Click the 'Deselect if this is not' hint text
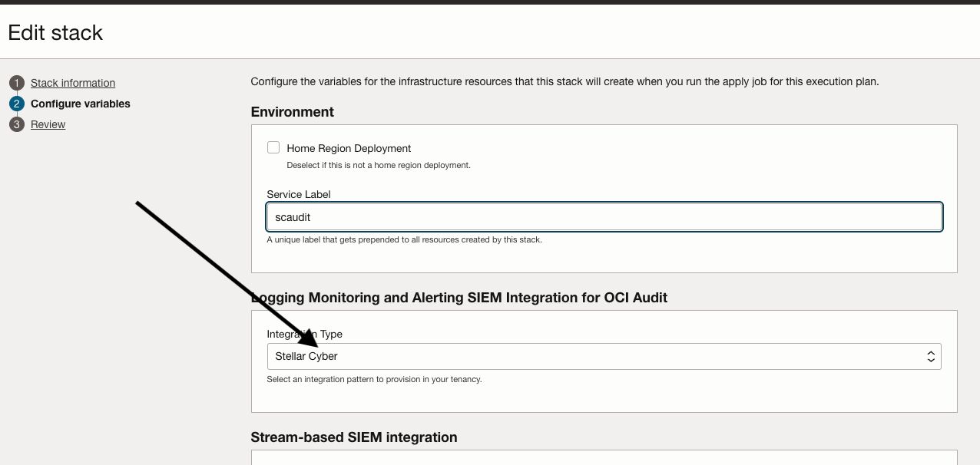Image resolution: width=980 pixels, height=465 pixels. coord(378,165)
